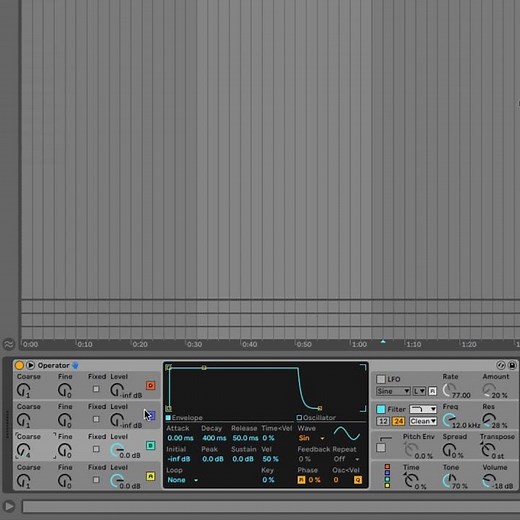Enable Fixed frequency for oscillator A
This screenshot has height=520, width=520.
96,480
